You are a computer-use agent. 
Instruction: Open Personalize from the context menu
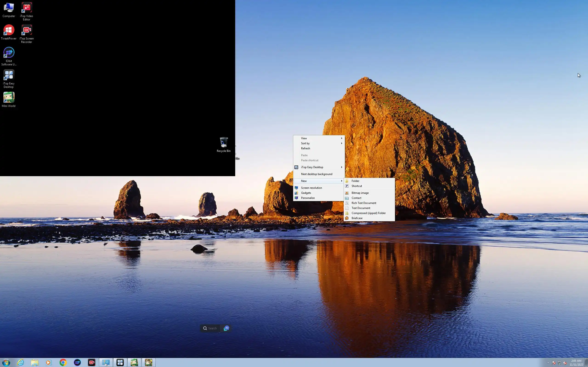click(x=308, y=198)
